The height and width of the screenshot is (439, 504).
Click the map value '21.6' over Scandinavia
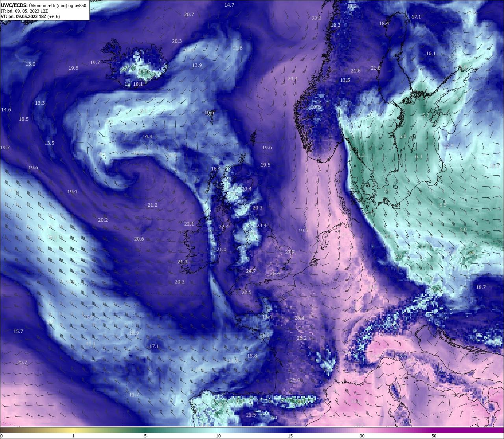click(356, 71)
